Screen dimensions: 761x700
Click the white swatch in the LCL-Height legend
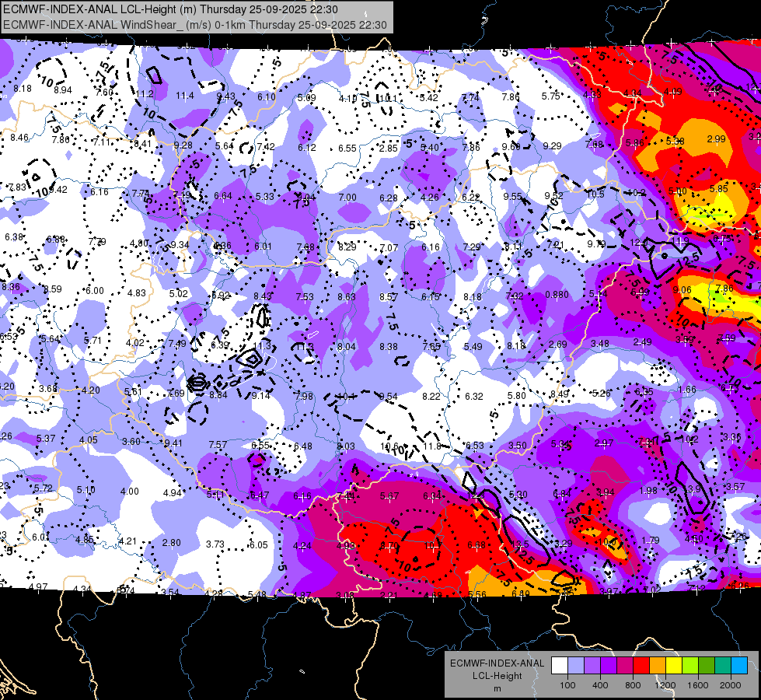click(560, 666)
